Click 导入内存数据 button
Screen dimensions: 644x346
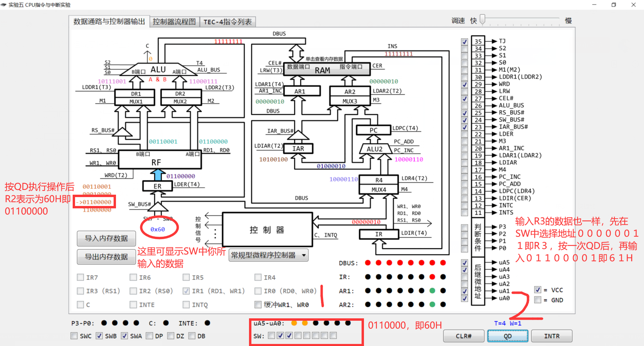[x=106, y=238]
